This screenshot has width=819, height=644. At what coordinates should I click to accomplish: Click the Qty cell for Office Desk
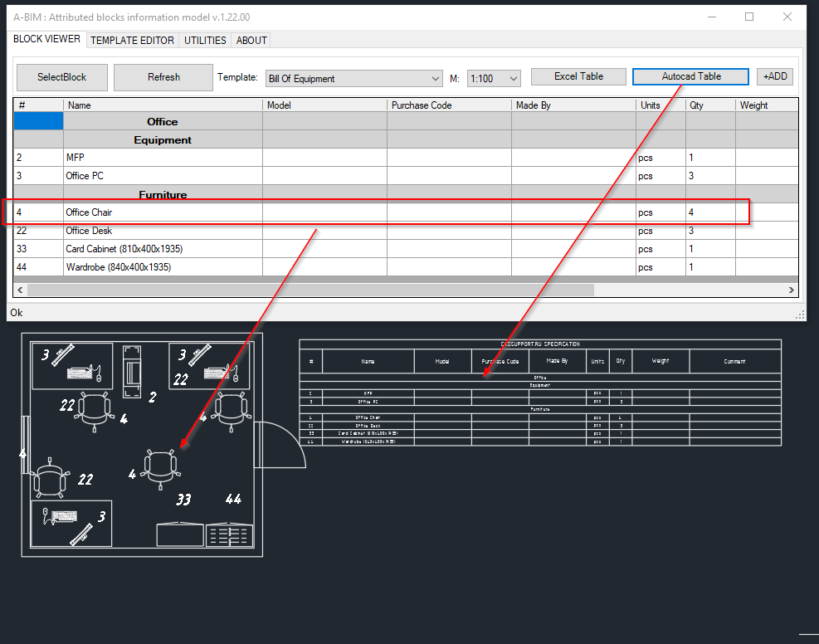tap(710, 231)
